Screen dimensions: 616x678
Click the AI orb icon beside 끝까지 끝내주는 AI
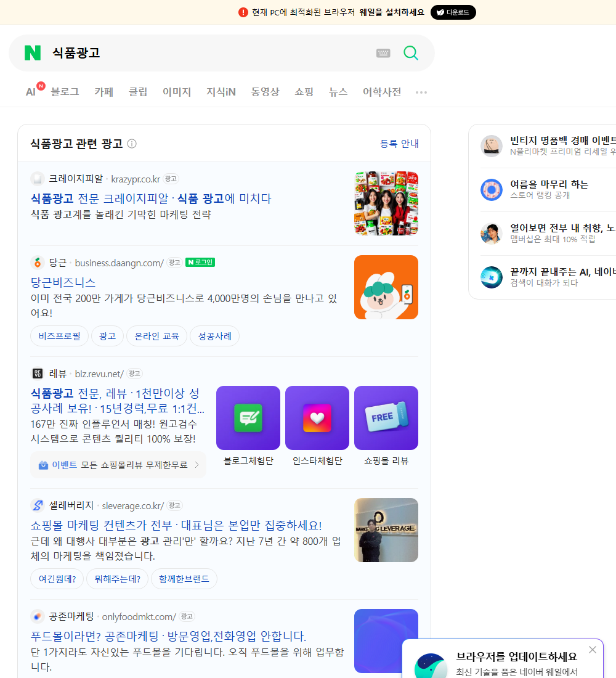(x=492, y=277)
